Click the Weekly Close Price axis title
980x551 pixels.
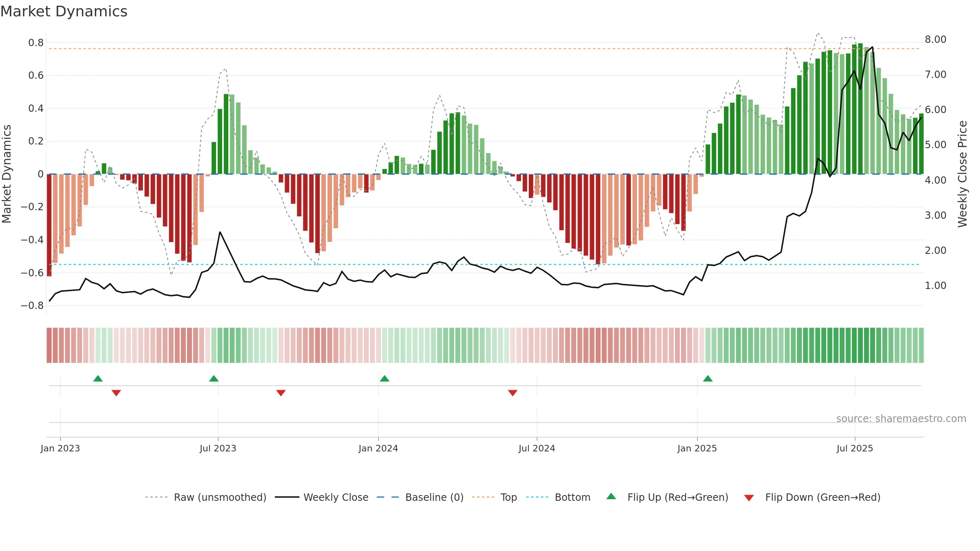point(962,174)
